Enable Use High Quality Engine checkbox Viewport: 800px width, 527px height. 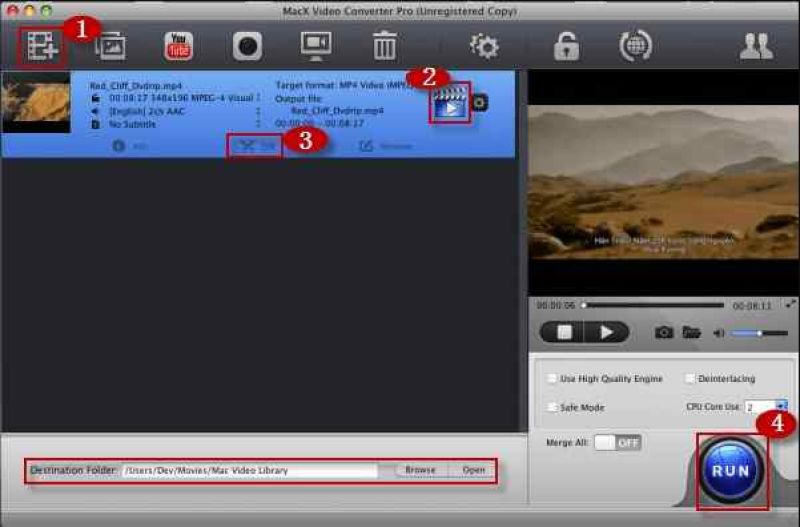552,379
